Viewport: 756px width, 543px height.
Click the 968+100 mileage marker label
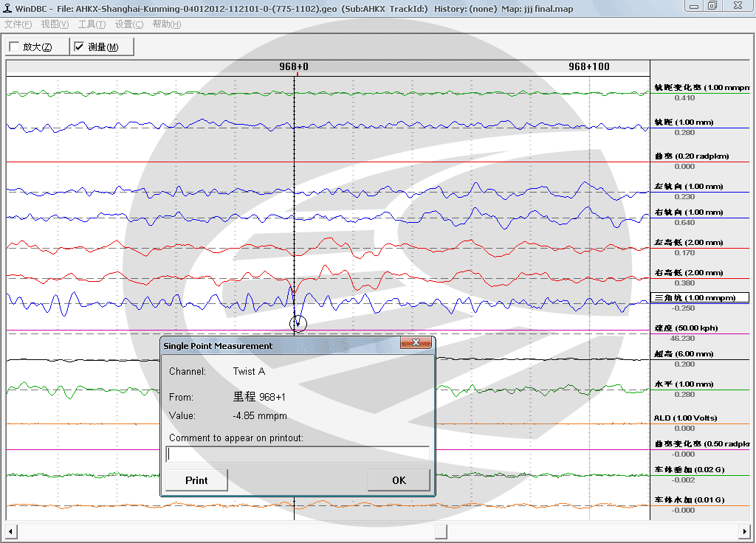pyautogui.click(x=588, y=66)
